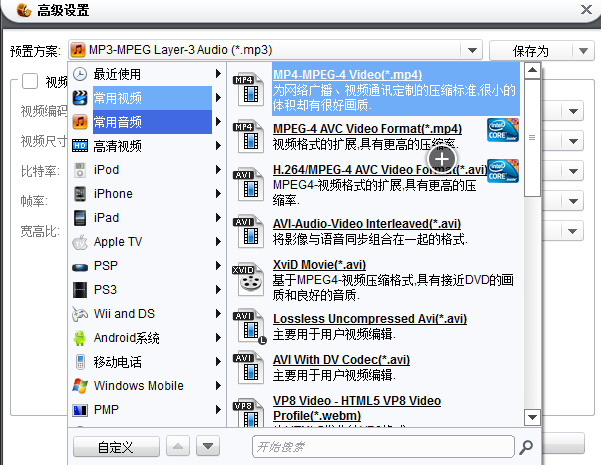Open the 视频编码 dropdown arrow
601x465 pixels.
pyautogui.click(x=573, y=111)
